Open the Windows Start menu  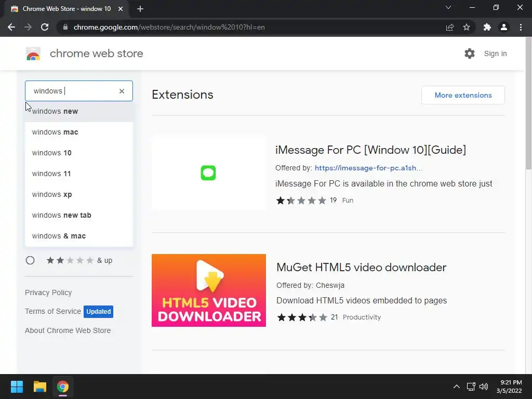tap(17, 387)
